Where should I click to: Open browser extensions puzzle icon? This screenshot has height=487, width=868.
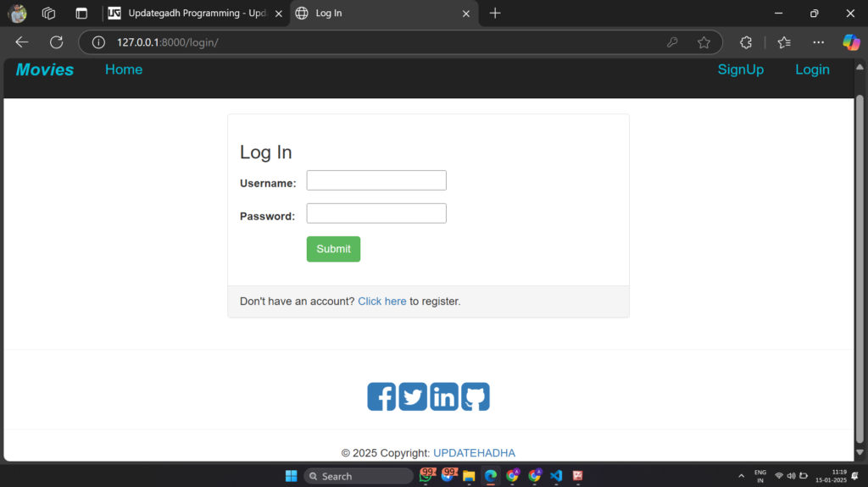tap(746, 42)
